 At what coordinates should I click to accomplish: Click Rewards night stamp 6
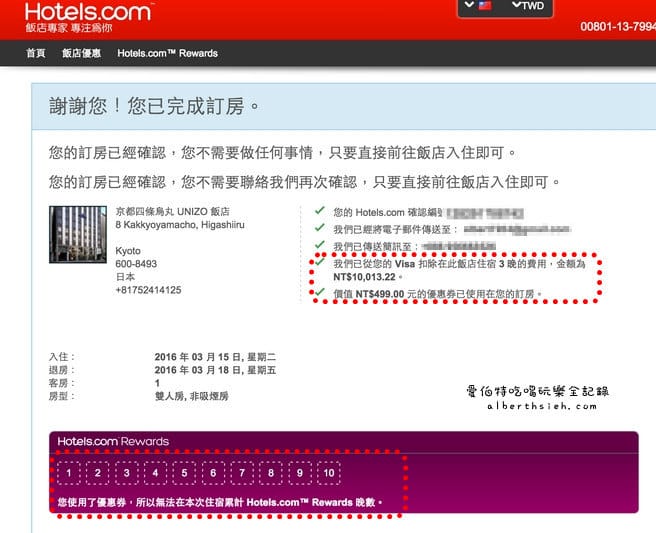point(213,473)
